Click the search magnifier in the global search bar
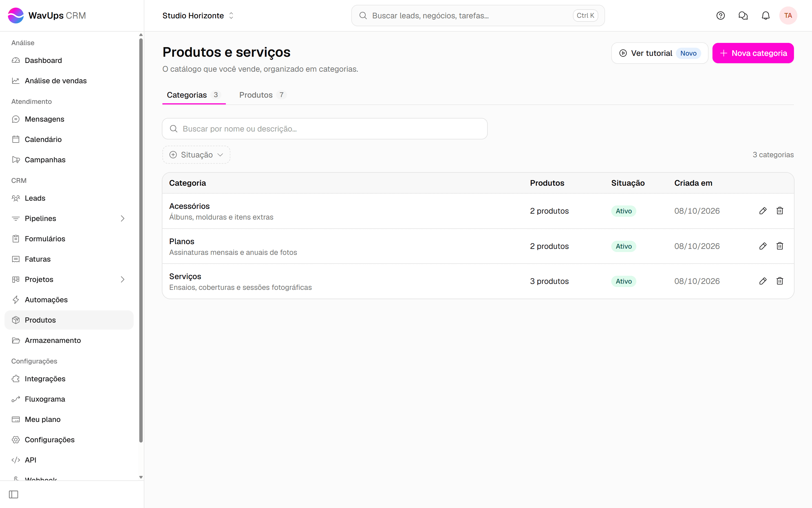 pos(363,16)
